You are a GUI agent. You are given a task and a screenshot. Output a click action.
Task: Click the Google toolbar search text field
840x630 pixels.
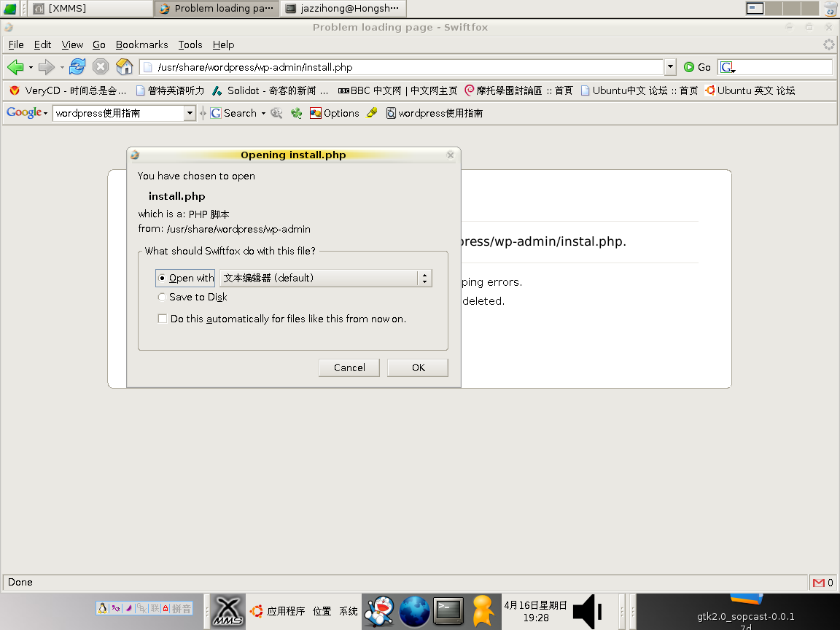pos(119,113)
